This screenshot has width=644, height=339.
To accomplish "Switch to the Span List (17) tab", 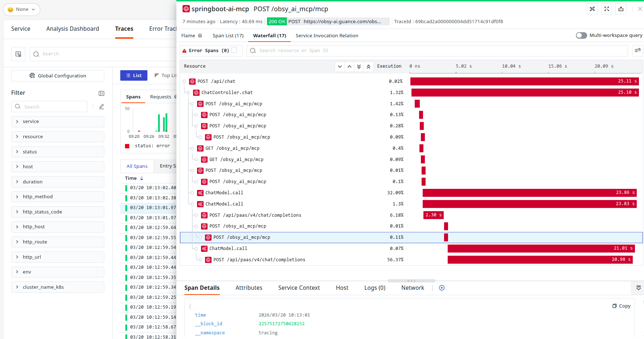I will 228,35.
